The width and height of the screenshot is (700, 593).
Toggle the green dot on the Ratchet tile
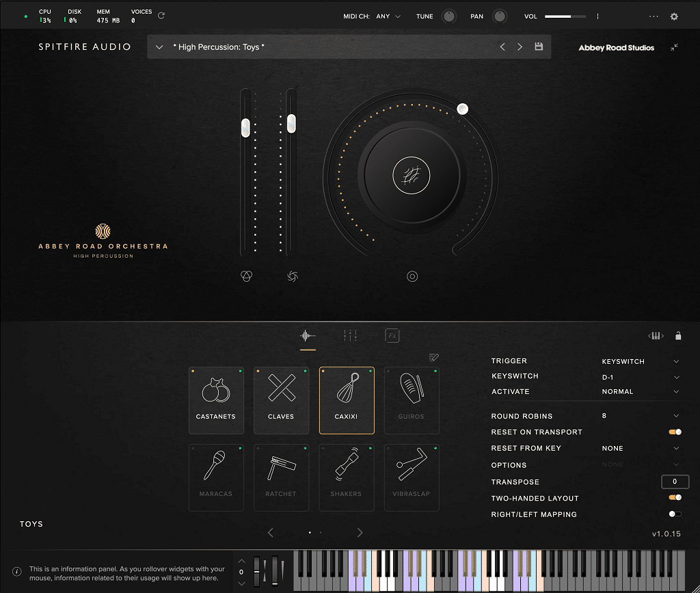point(306,448)
